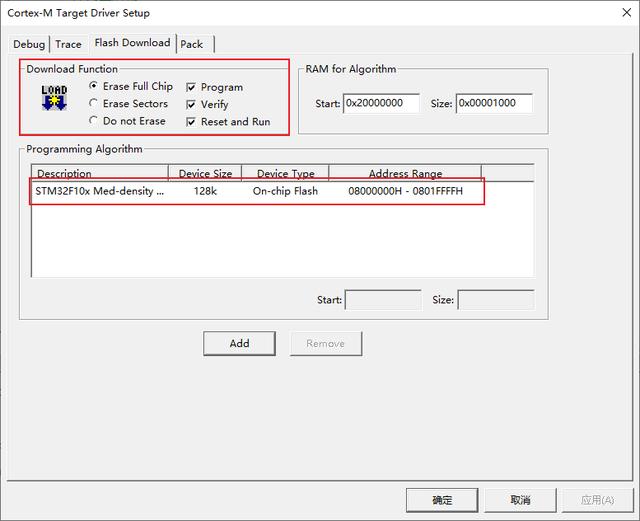Viewport: 640px width, 521px height.
Task: Switch to the Debug tab
Action: [29, 44]
